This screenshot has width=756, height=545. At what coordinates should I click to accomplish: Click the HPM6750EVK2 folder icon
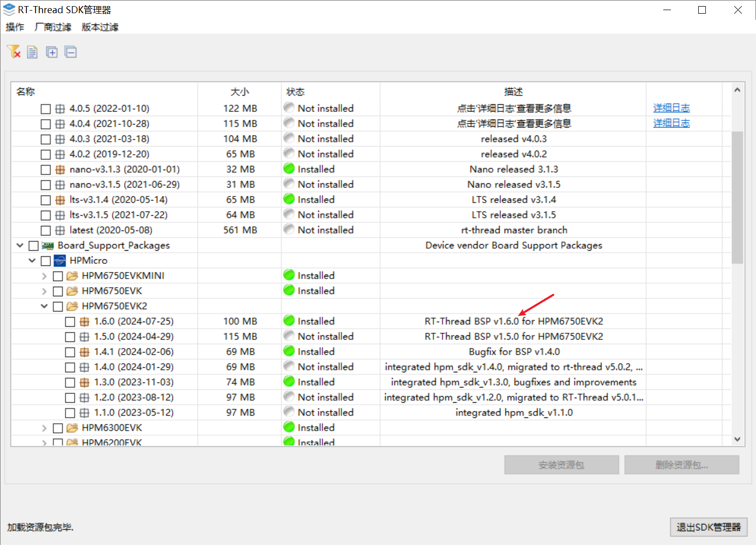tap(72, 306)
